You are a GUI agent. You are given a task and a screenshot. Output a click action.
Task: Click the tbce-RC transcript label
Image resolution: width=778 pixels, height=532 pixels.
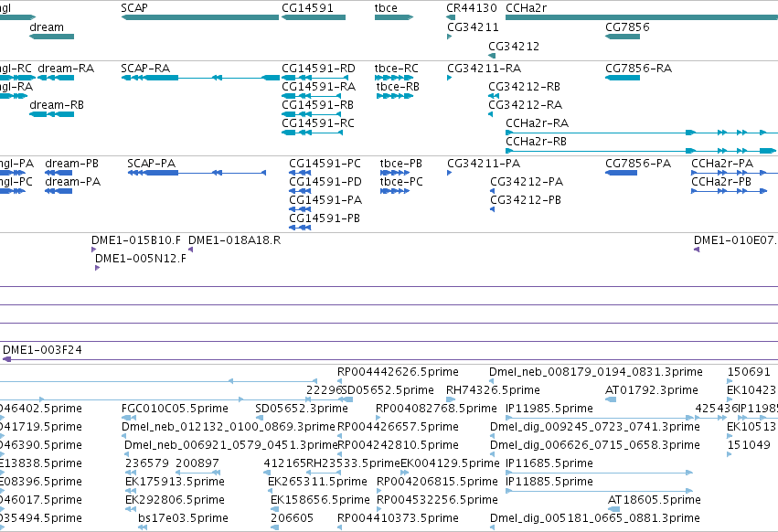397,68
